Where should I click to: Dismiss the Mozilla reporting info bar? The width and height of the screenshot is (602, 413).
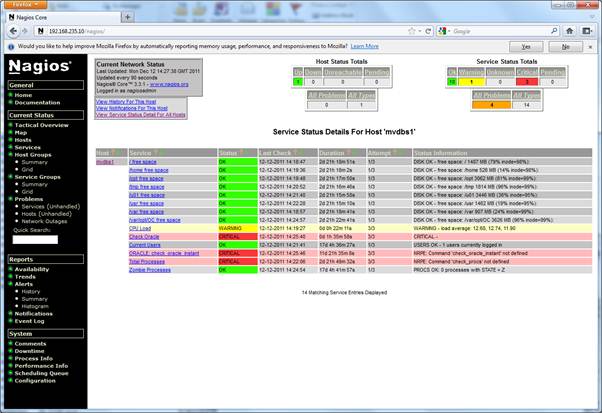(x=590, y=47)
